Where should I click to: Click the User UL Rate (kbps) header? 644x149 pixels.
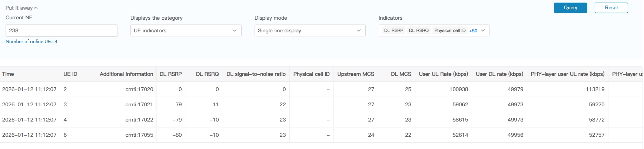[x=443, y=74]
